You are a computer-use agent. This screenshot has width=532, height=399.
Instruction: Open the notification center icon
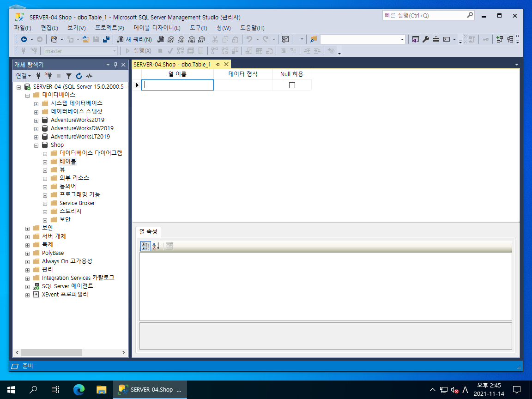pyautogui.click(x=516, y=389)
